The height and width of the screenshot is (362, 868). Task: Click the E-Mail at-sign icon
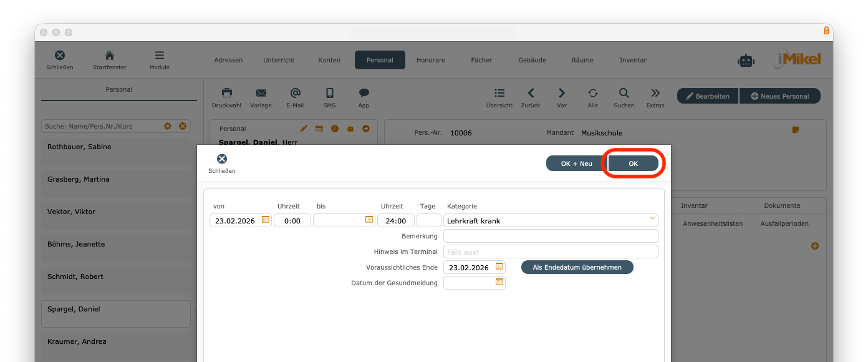pyautogui.click(x=295, y=93)
